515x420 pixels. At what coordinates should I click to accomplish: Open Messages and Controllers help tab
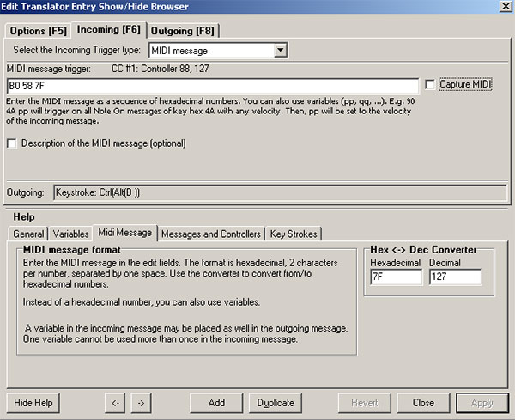(x=211, y=234)
